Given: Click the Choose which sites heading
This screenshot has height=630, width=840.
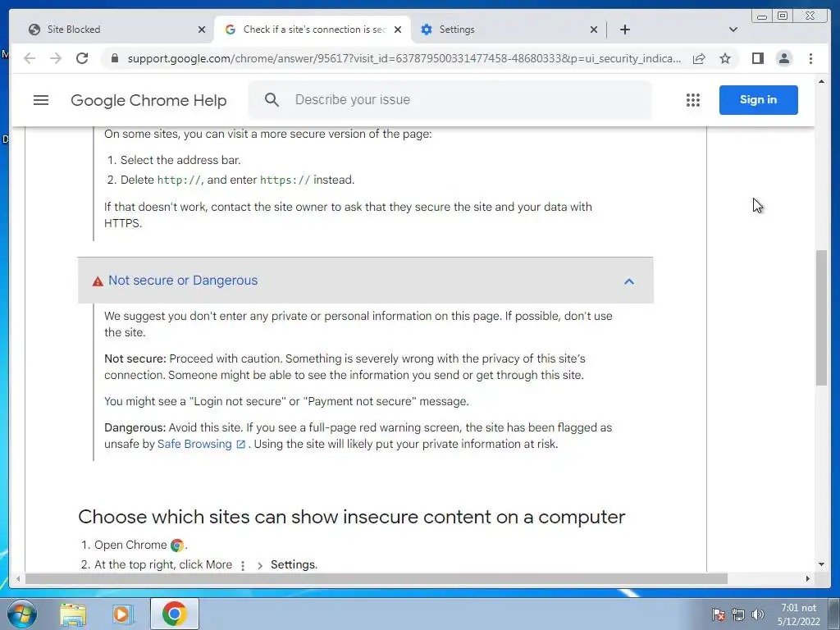Looking at the screenshot, I should click(x=351, y=517).
